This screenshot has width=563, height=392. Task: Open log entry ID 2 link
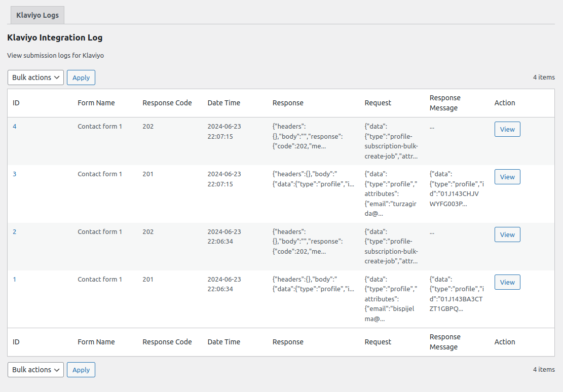(15, 232)
